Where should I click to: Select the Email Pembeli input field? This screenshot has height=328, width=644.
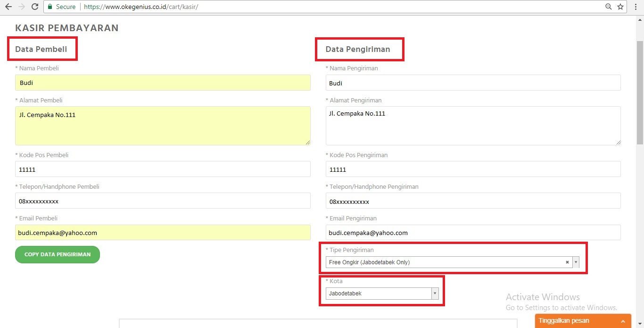point(163,232)
